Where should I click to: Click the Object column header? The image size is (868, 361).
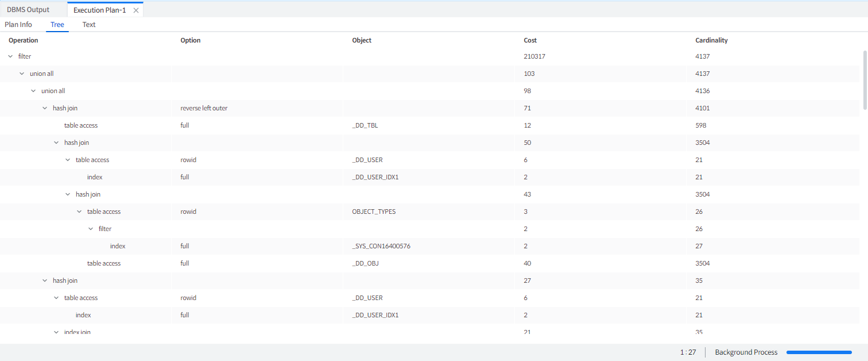(x=362, y=40)
